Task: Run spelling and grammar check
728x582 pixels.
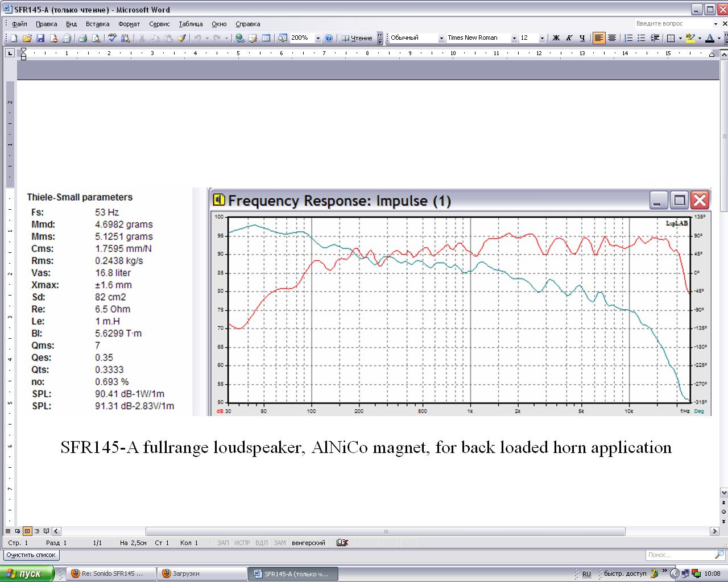Action: click(x=112, y=38)
